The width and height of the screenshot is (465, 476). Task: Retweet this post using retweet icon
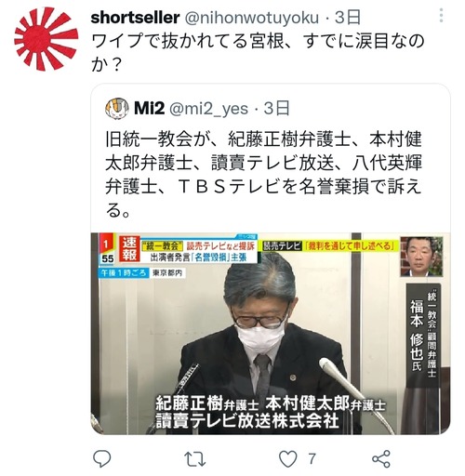click(195, 459)
